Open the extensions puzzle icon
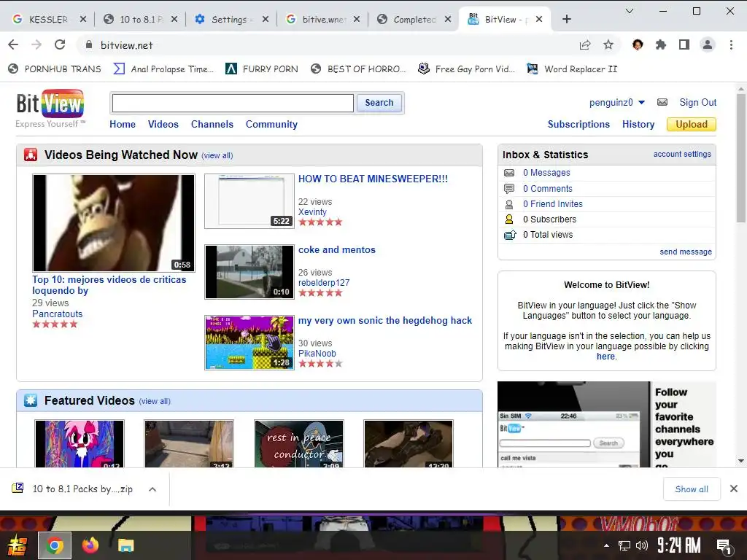Image resolution: width=747 pixels, height=560 pixels. tap(661, 44)
